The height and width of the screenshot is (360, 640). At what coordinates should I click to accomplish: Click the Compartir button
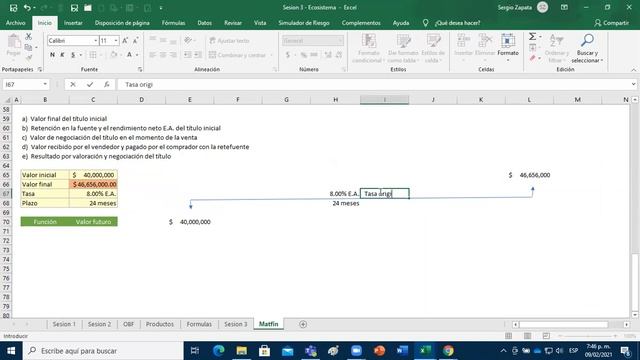pyautogui.click(x=611, y=23)
